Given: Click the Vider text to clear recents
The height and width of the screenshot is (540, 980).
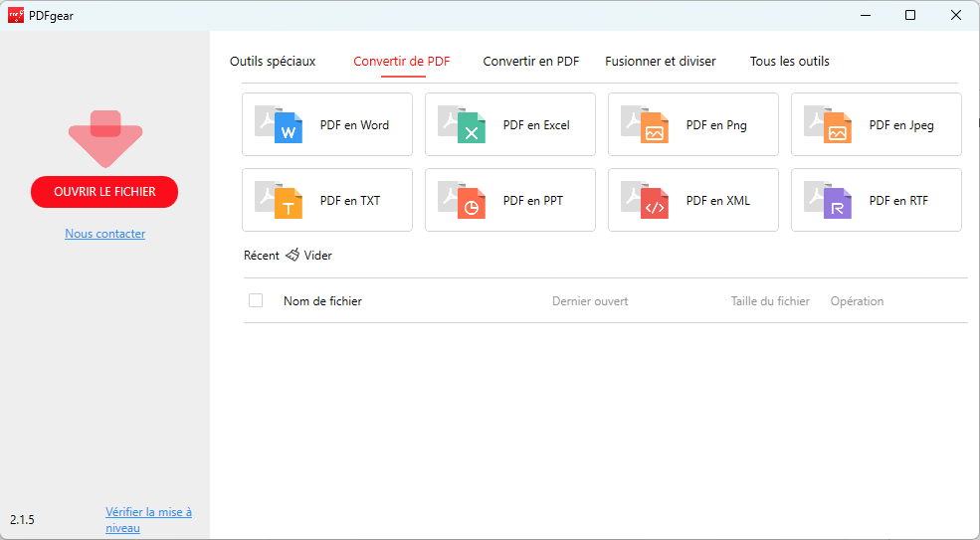Looking at the screenshot, I should 318,255.
